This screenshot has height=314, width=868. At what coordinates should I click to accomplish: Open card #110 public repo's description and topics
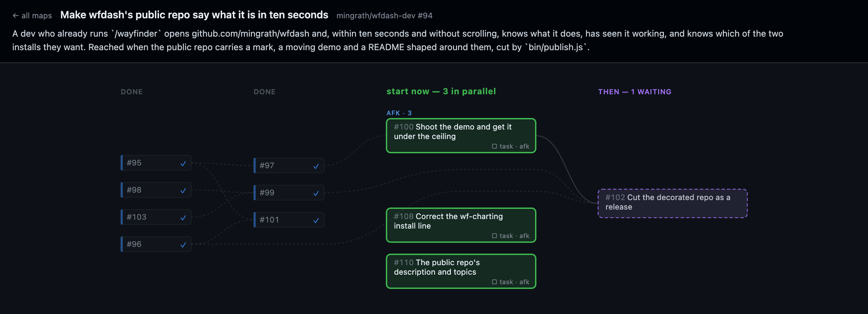461,271
